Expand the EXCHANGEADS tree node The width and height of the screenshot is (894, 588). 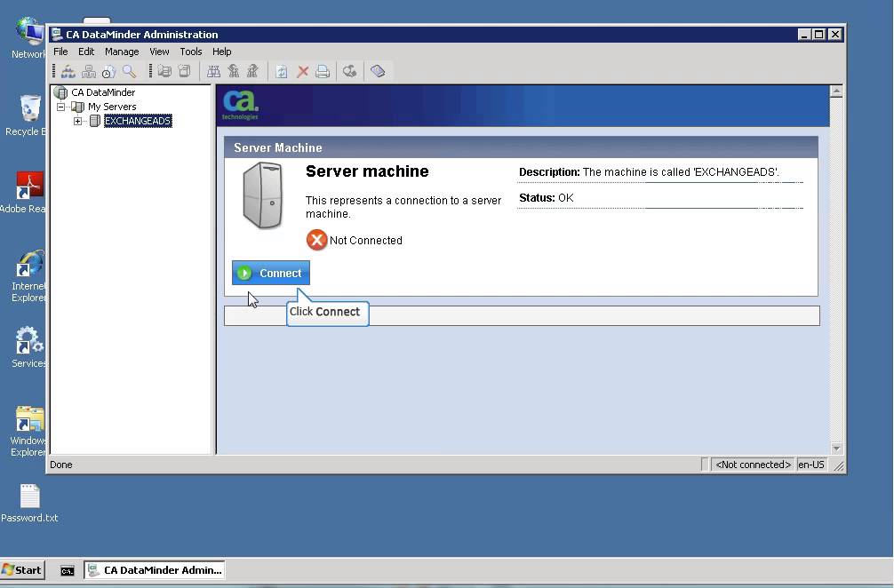pyautogui.click(x=77, y=121)
